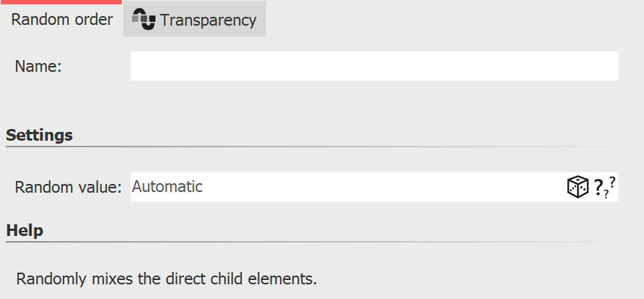Click the "Random value:" label
644x299 pixels.
tap(67, 187)
